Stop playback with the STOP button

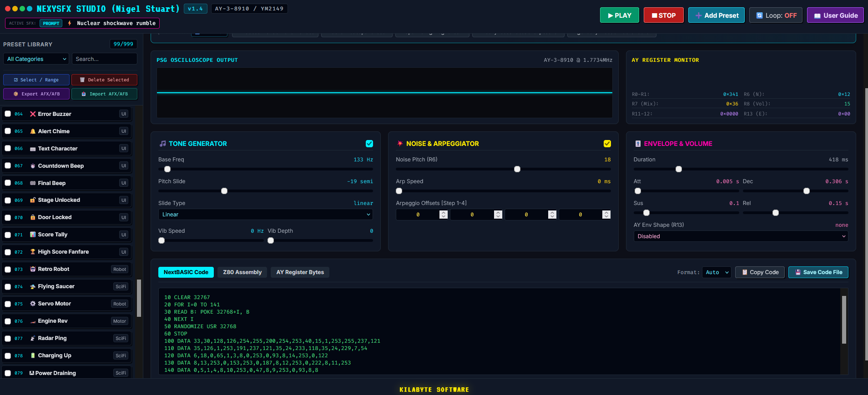pos(664,15)
